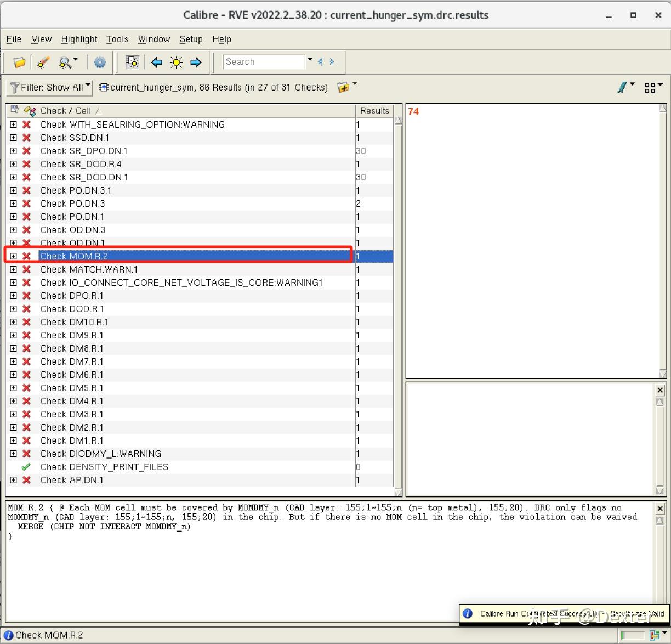This screenshot has width=671, height=644.
Task: Click the open database folder icon
Action: click(19, 63)
